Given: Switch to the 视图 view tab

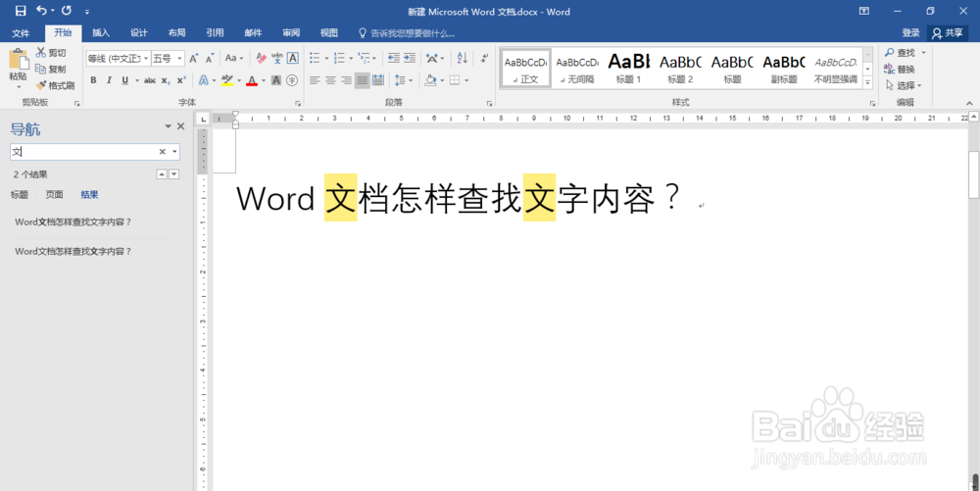Looking at the screenshot, I should point(329,33).
